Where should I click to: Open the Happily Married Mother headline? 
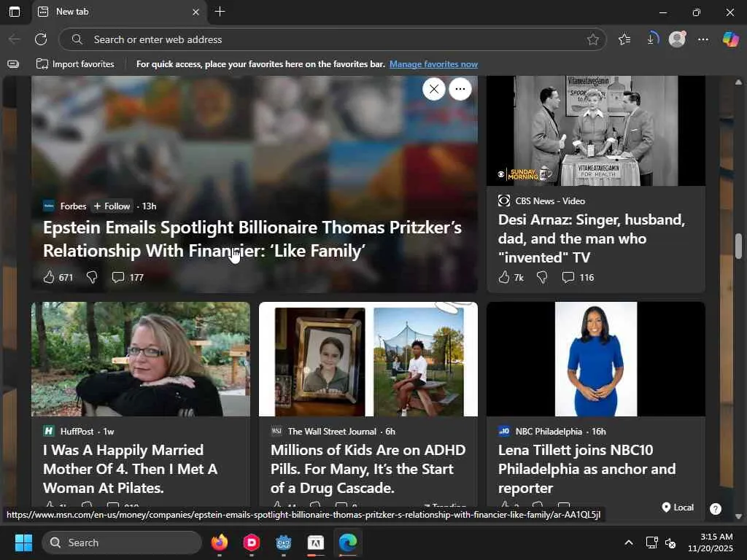(x=130, y=469)
